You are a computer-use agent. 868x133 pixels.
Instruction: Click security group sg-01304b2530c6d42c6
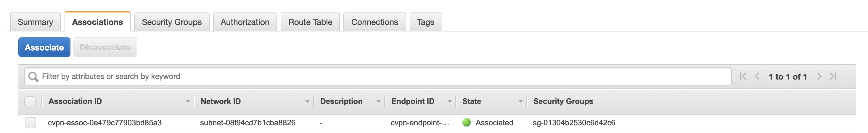click(x=574, y=123)
